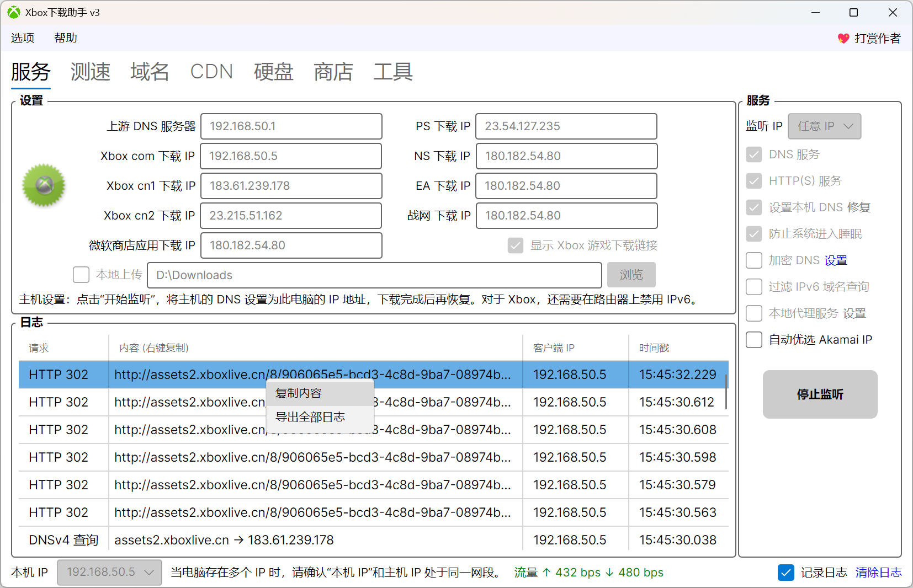Click the 清除日志 link
Screen dimensions: 913x588
pos(879,573)
